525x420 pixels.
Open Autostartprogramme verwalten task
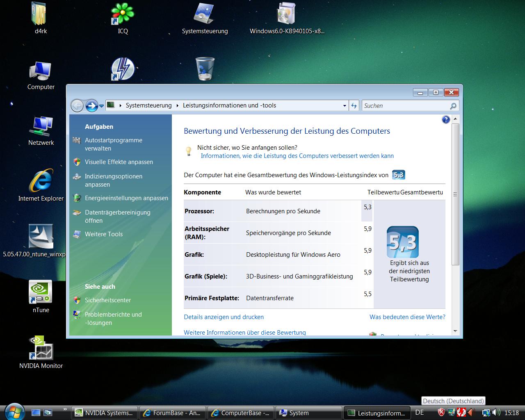click(114, 144)
